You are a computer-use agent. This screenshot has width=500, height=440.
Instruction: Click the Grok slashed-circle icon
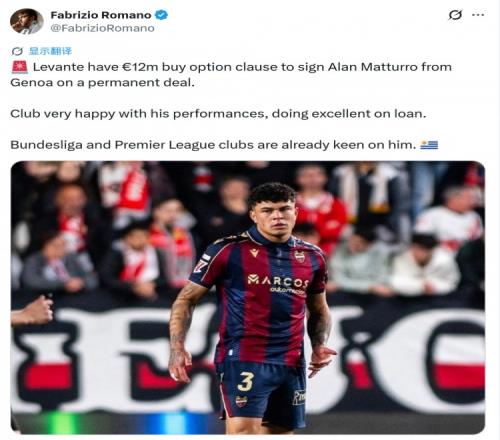pyautogui.click(x=455, y=15)
